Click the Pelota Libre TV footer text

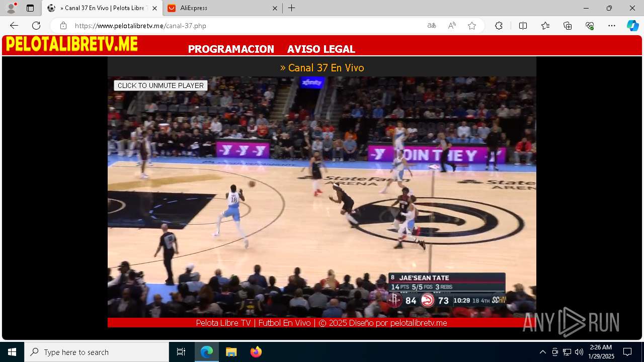[321, 323]
